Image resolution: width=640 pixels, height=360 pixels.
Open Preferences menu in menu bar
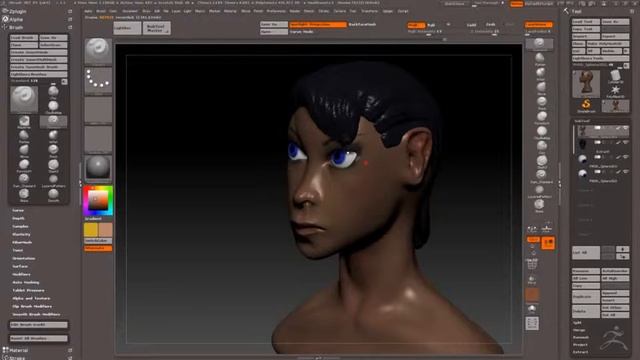click(x=276, y=11)
